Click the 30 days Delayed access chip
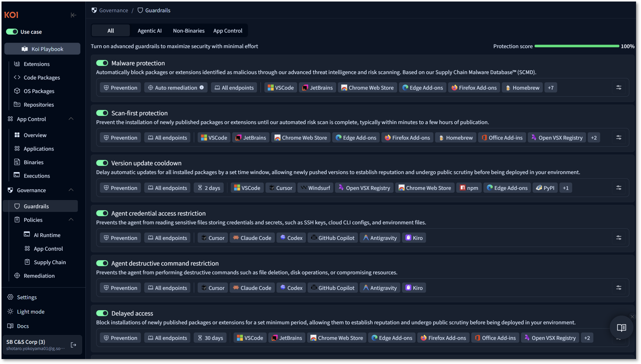Viewport: 641px width, 364px height. coord(210,338)
